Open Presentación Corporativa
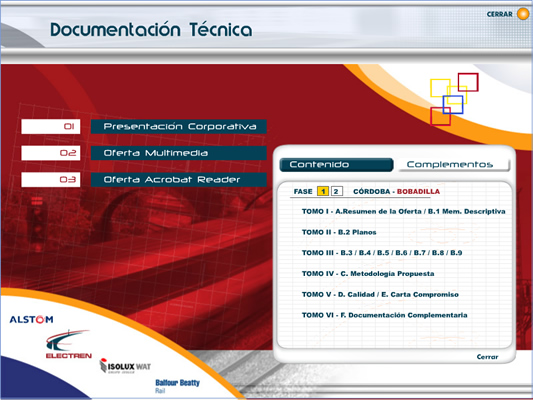The width and height of the screenshot is (533, 400). tap(178, 126)
